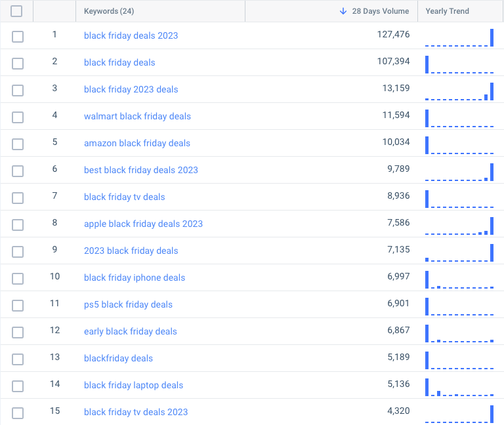Click the volume value 5,136
504x425 pixels.
[398, 384]
